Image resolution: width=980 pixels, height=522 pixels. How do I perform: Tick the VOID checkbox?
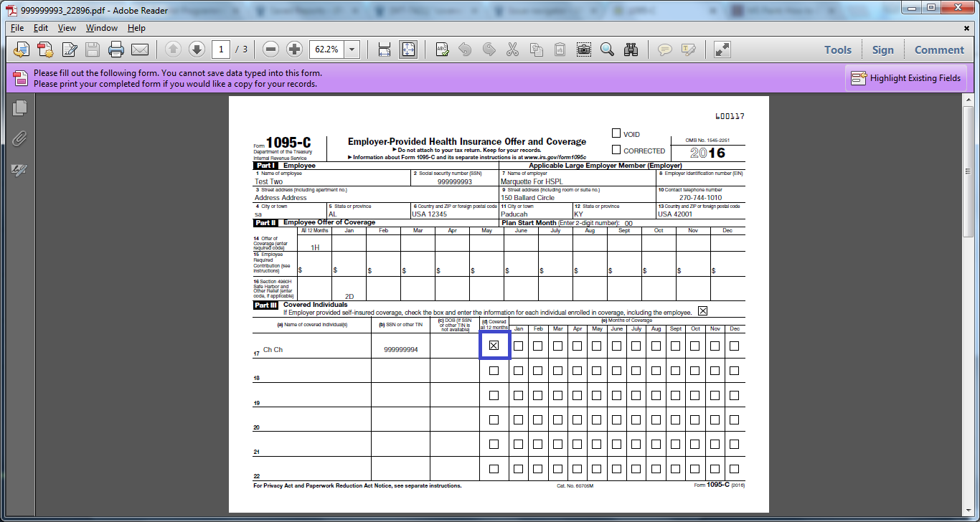coord(616,133)
